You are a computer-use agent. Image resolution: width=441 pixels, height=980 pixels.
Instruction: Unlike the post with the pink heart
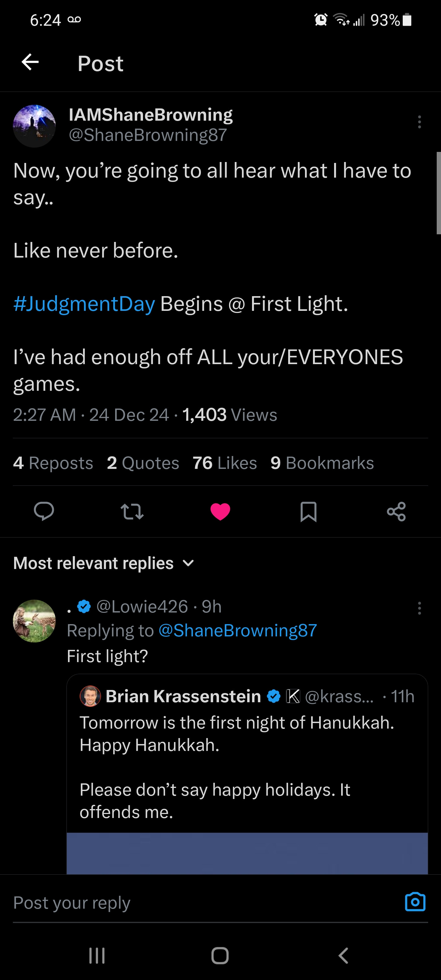coord(220,511)
